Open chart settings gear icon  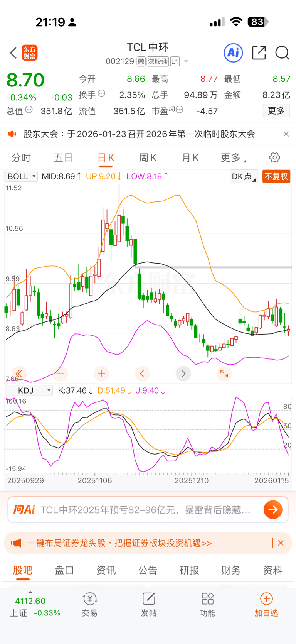pos(274,157)
